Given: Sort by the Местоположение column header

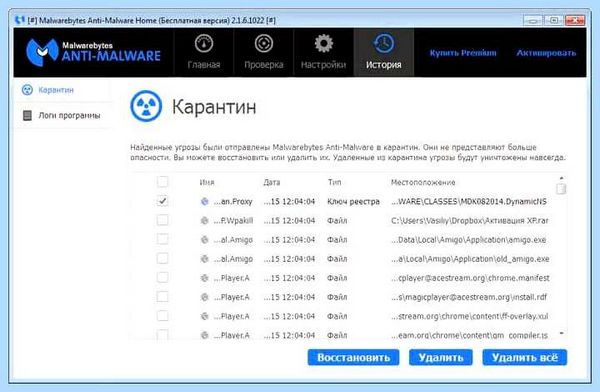Looking at the screenshot, I should tap(423, 182).
